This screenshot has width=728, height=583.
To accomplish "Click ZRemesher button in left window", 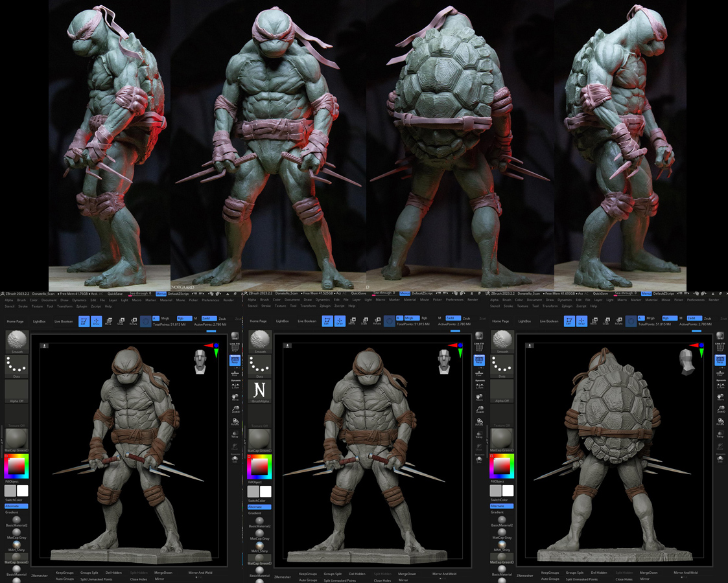I will point(40,576).
